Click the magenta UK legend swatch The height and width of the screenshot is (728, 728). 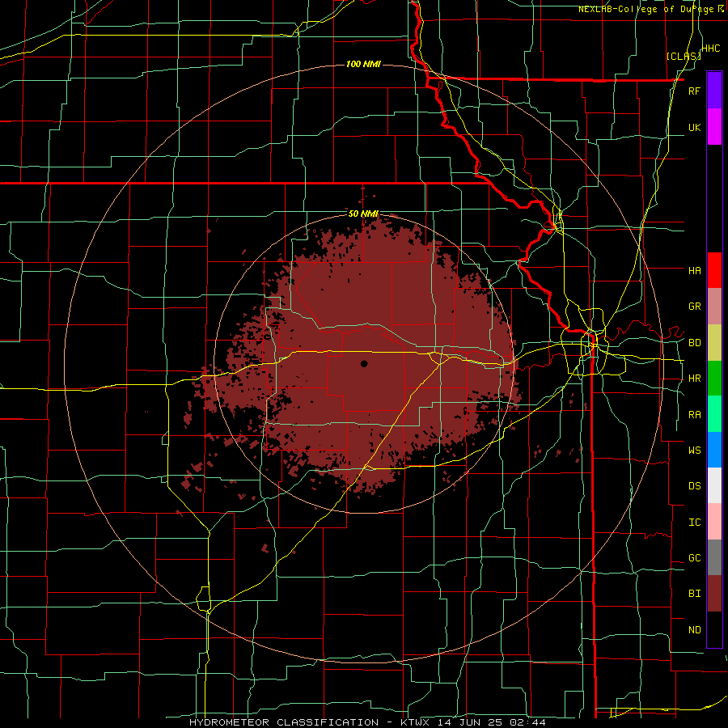[x=714, y=127]
